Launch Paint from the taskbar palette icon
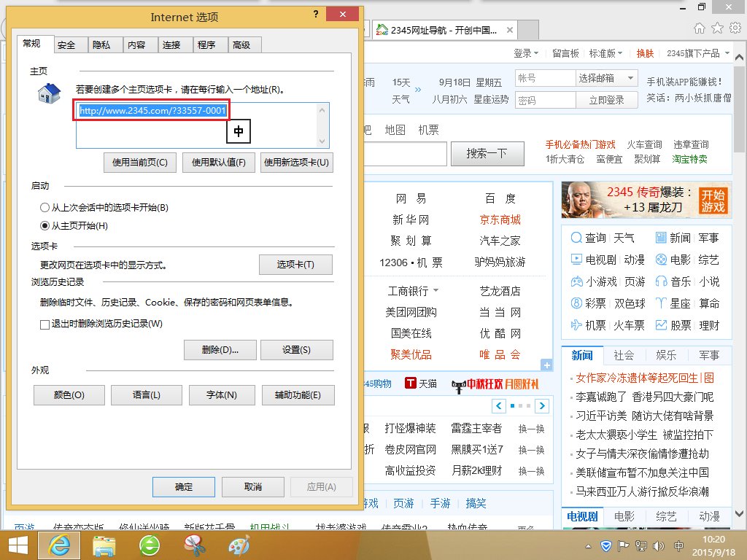Screen dimensions: 747x560 [239, 545]
